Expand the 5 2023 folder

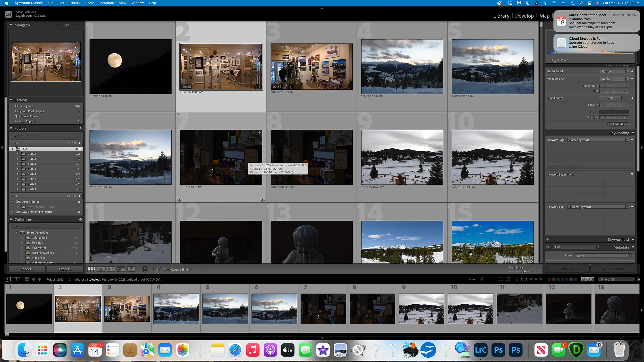(18, 169)
